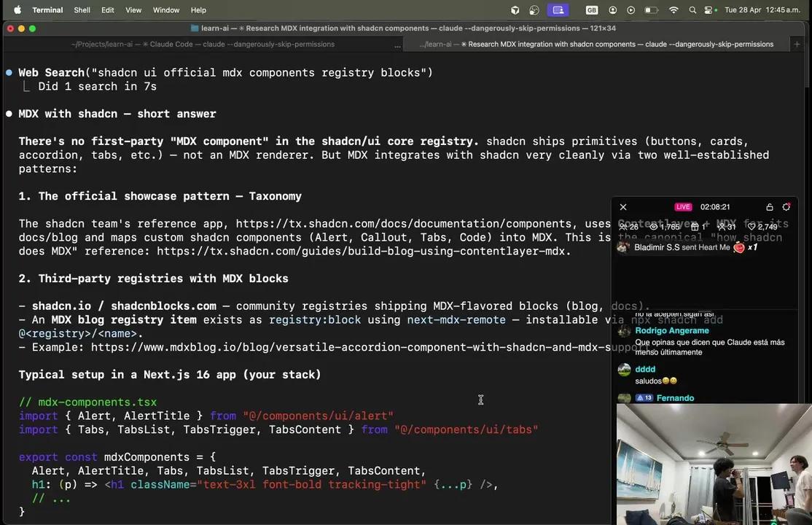Open the Window menu
The height and width of the screenshot is (525, 812).
click(x=165, y=10)
